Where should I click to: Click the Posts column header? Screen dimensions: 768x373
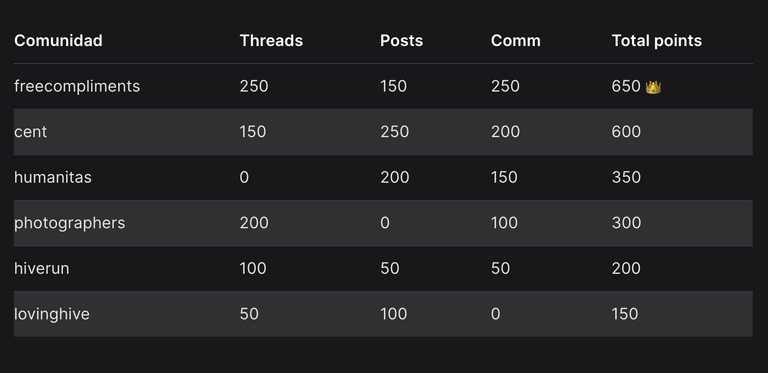point(402,41)
